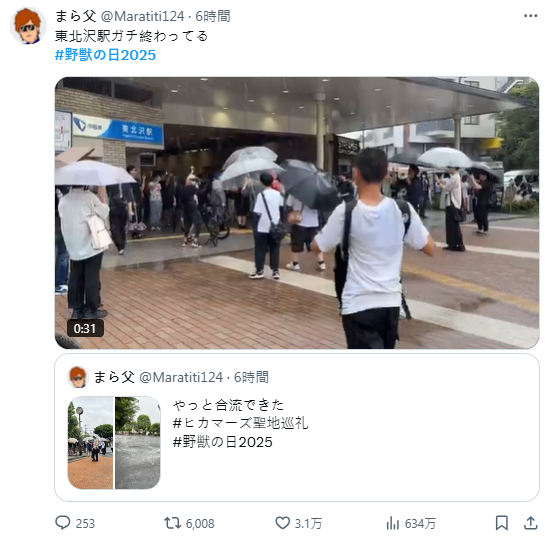This screenshot has width=548, height=541.
Task: Click the 6,008 repost count
Action: (200, 524)
